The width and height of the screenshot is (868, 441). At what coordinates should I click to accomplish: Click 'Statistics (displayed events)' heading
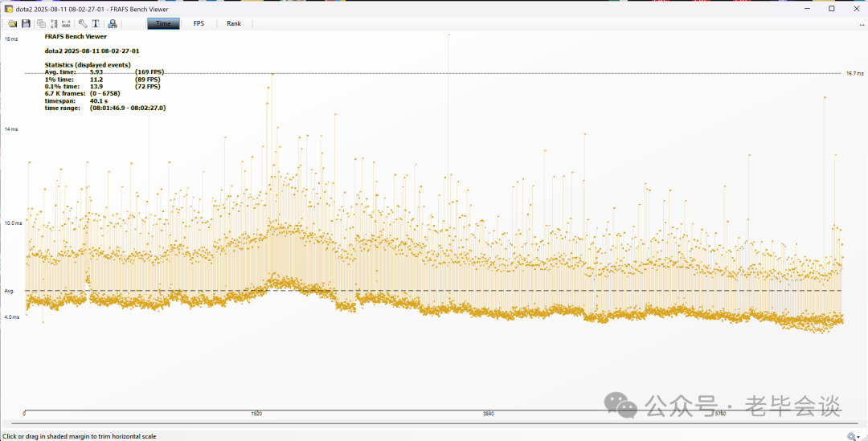point(88,65)
